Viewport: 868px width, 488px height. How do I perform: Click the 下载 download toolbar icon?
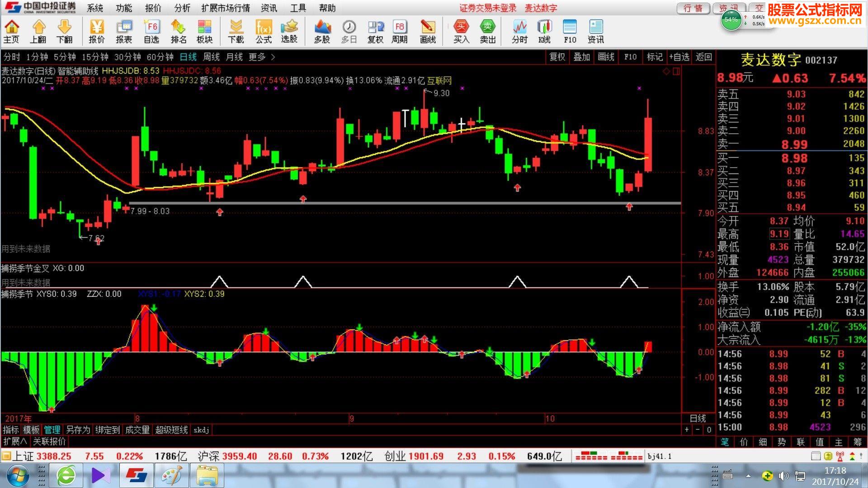(x=236, y=32)
